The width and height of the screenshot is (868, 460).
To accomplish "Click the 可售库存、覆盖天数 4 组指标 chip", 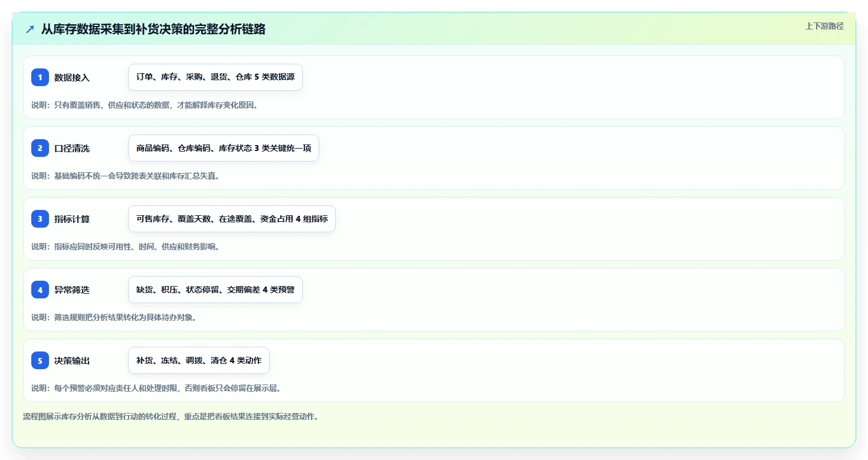I will pos(232,219).
